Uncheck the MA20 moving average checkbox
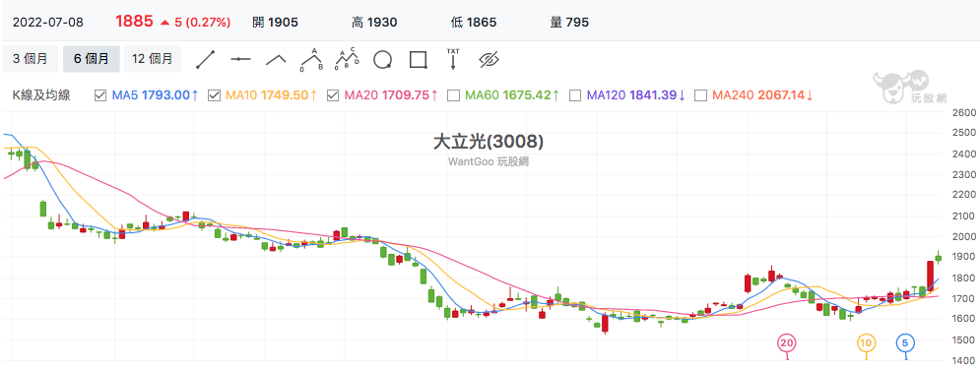This screenshot has height=370, width=980. click(x=333, y=95)
